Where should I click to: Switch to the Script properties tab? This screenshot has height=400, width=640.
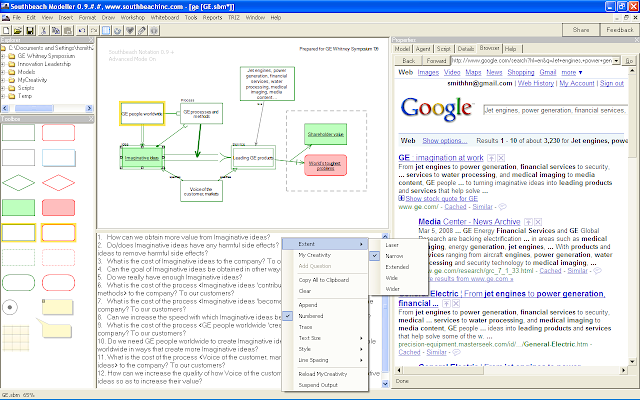[x=443, y=49]
